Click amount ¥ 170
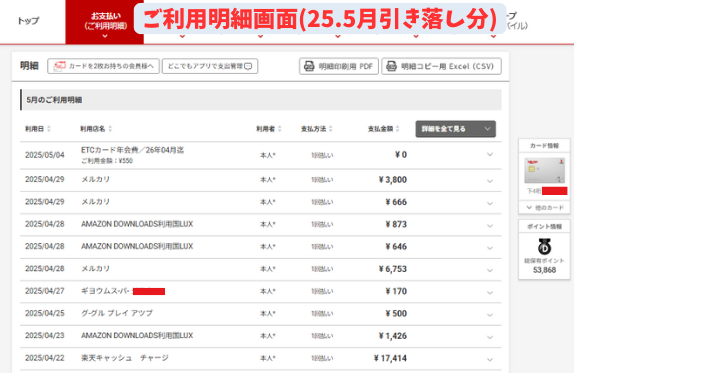 (x=396, y=291)
